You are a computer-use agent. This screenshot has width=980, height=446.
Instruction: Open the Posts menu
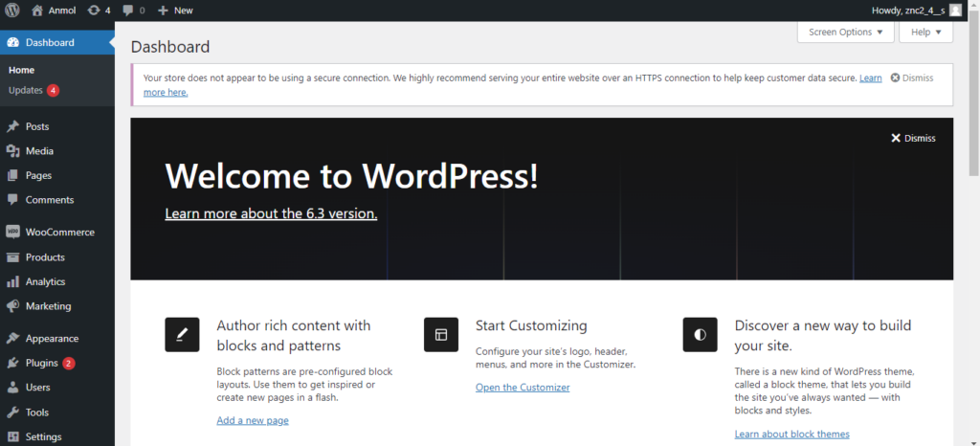(57, 126)
